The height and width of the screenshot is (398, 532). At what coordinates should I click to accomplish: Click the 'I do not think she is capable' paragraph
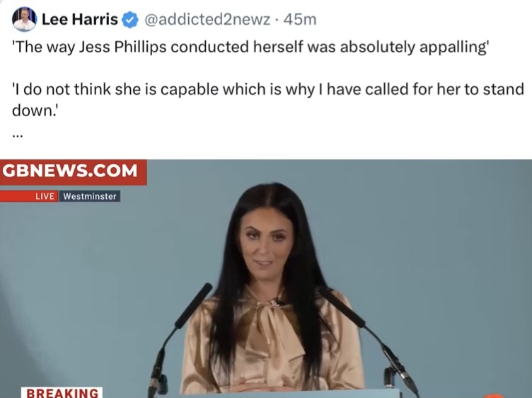pos(268,99)
